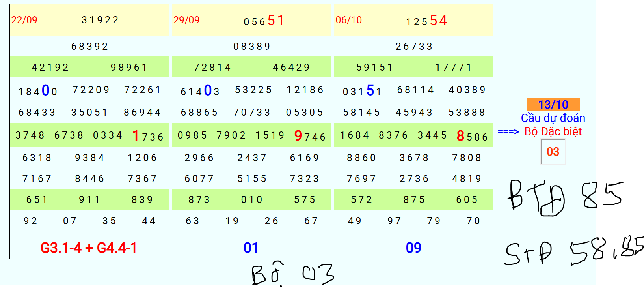The width and height of the screenshot is (644, 287).
Task: Click the red G3.1-4 + G4.4-1 text
Action: point(89,248)
